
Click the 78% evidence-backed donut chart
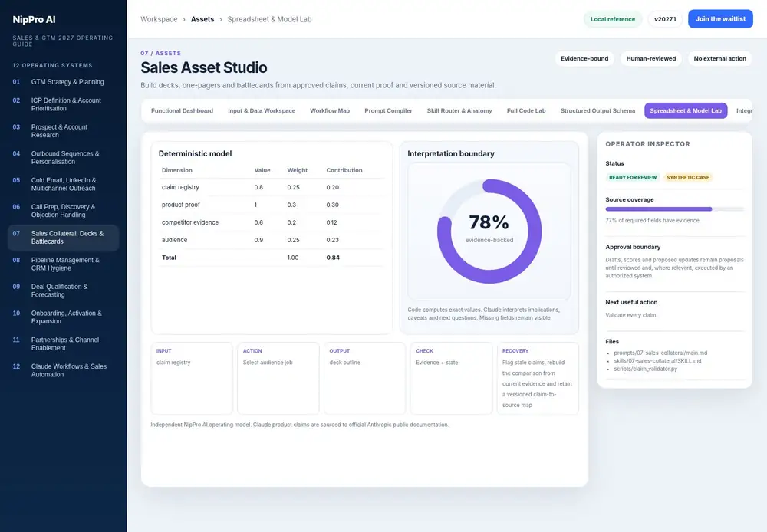point(489,232)
